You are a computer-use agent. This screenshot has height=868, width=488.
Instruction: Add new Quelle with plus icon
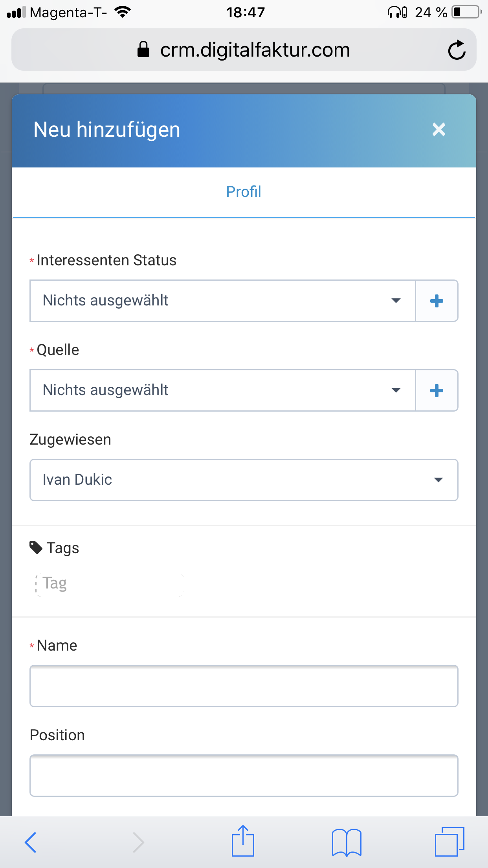coord(437,390)
